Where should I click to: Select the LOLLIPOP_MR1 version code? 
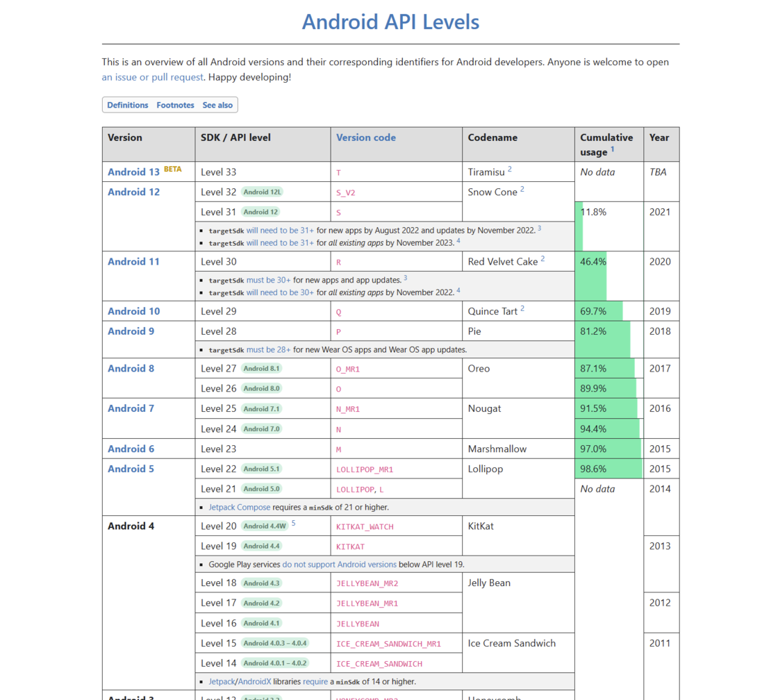coord(365,469)
